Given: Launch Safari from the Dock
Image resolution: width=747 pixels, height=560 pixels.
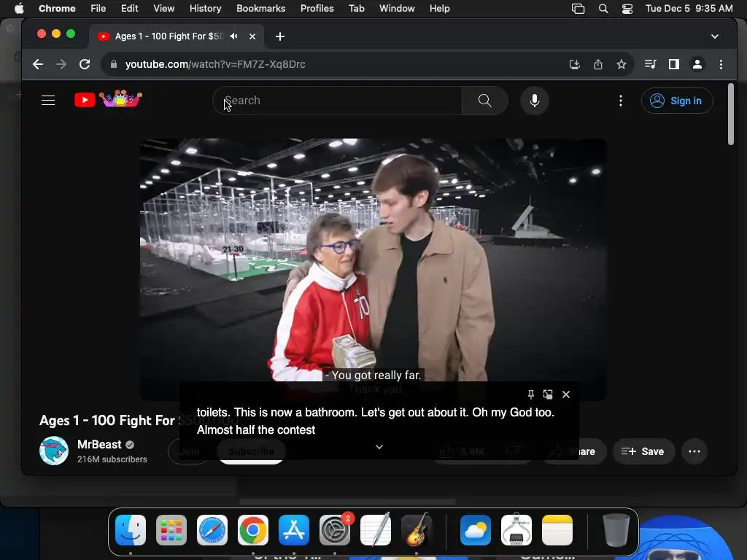Looking at the screenshot, I should [212, 530].
